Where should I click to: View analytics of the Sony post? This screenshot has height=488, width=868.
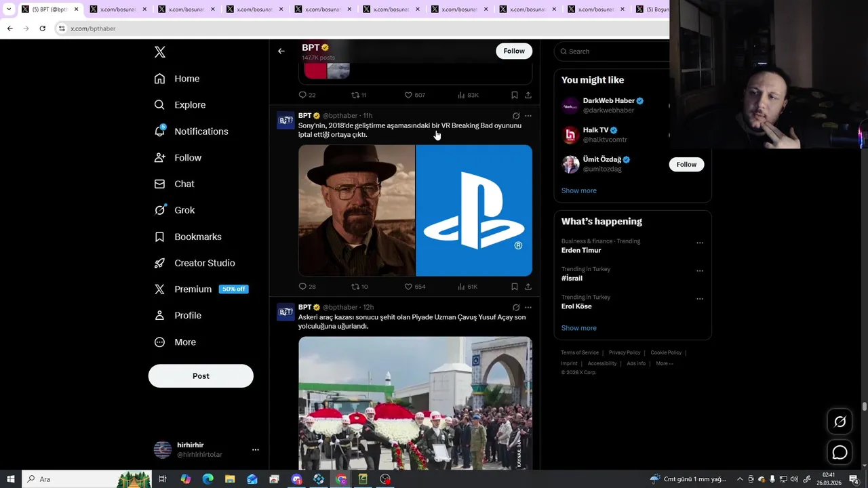pos(468,287)
